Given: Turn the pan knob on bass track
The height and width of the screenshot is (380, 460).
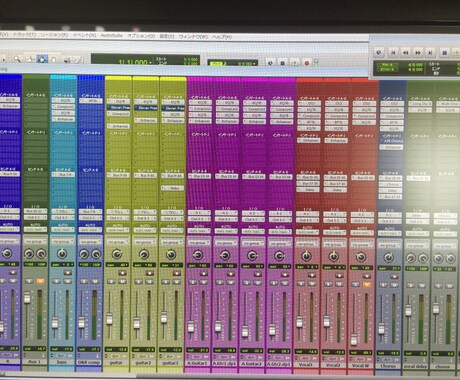Looking at the screenshot, I should coord(62,254).
